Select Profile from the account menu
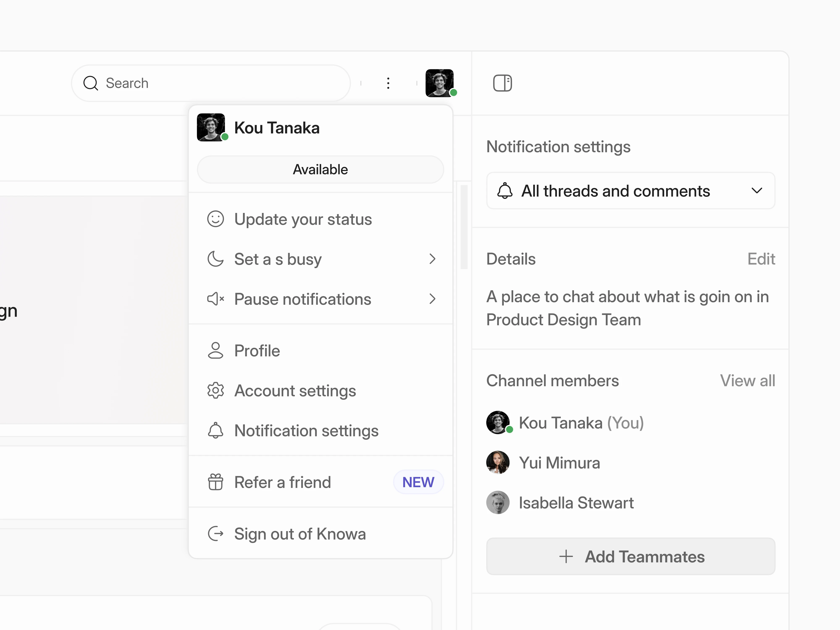 257,350
